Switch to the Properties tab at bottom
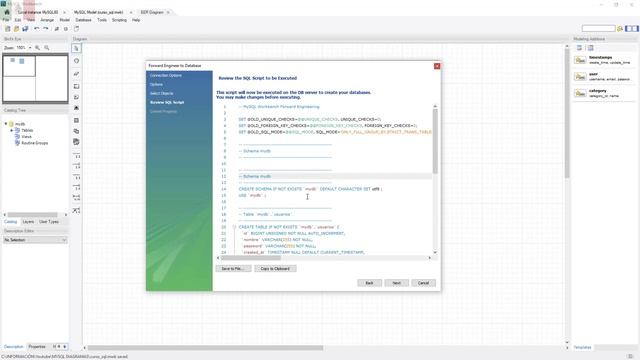The height and width of the screenshot is (360, 640). [x=37, y=347]
